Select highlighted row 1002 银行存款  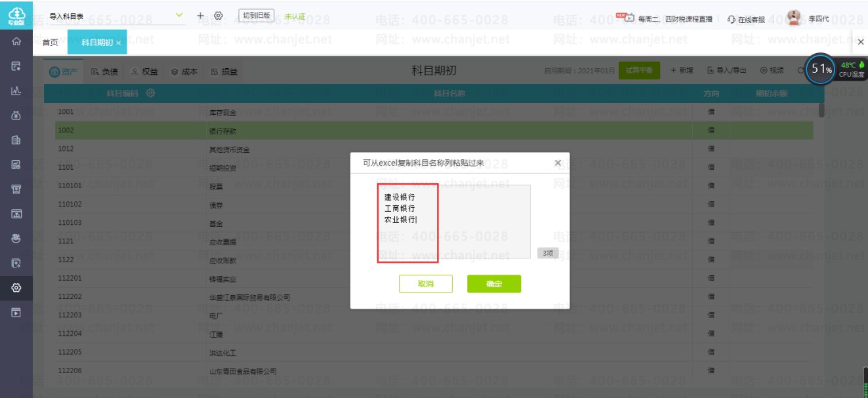pos(434,130)
